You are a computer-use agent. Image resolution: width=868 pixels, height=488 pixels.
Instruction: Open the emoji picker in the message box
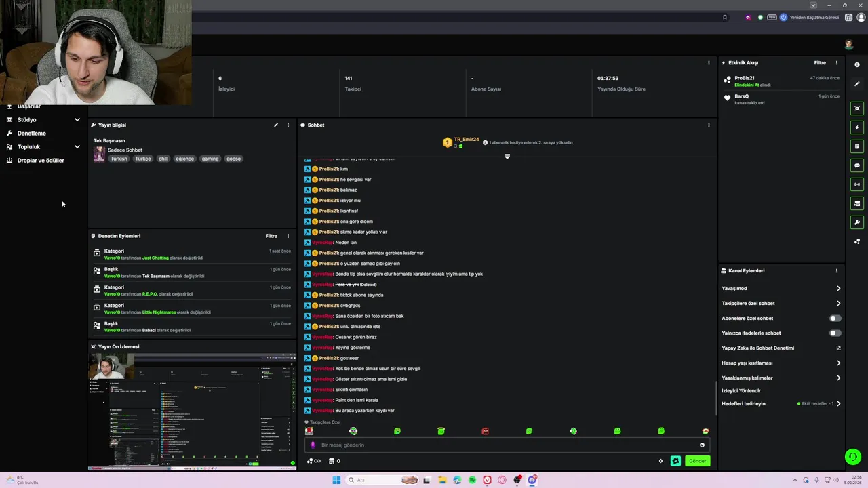pyautogui.click(x=702, y=445)
